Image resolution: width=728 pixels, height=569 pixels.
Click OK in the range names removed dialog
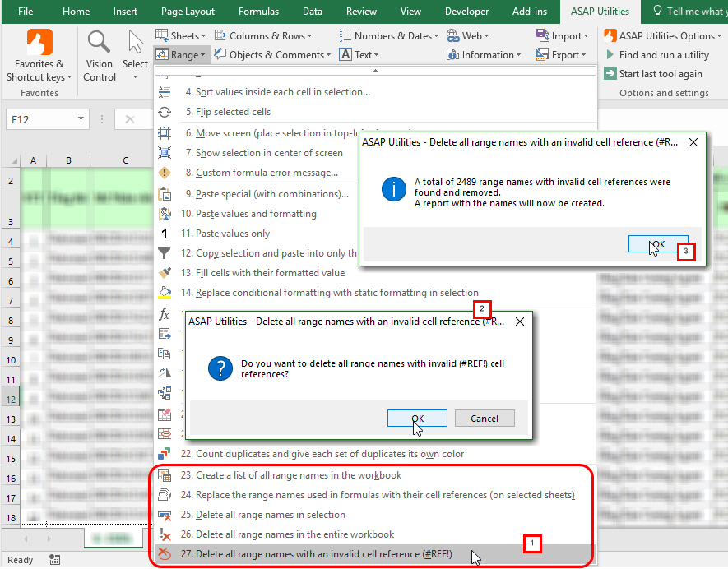[658, 244]
